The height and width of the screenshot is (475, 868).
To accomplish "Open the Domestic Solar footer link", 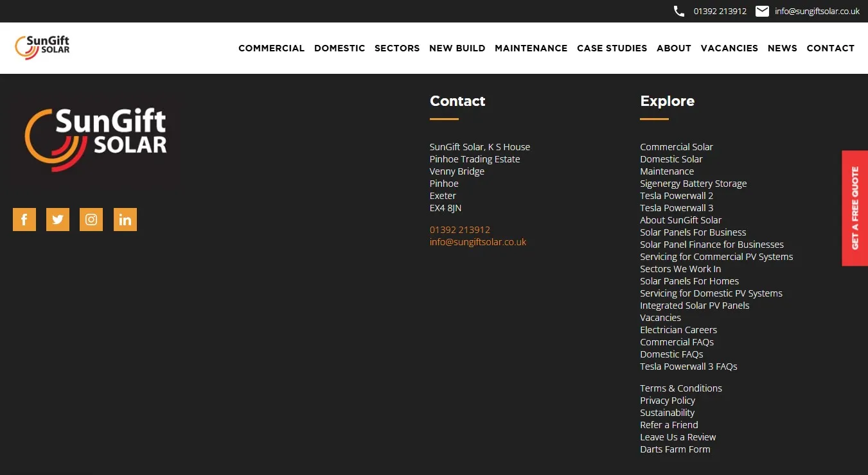I will point(671,159).
